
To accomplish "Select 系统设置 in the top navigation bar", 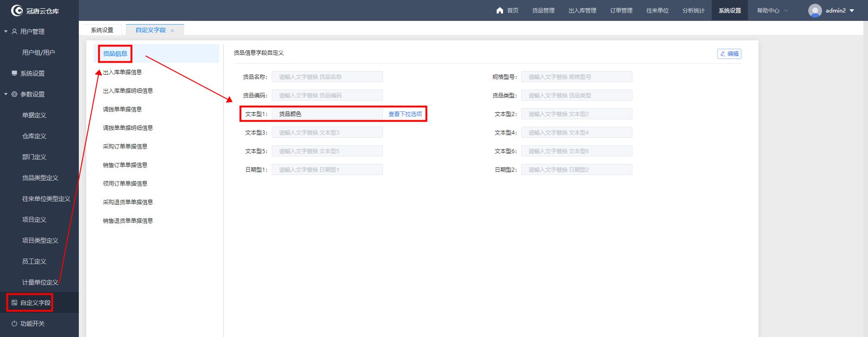I will point(730,10).
